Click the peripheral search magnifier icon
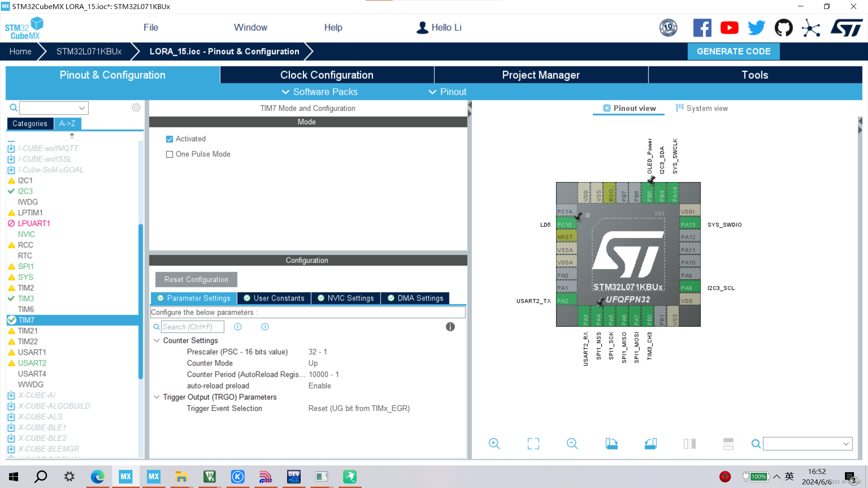This screenshot has height=488, width=868. 14,108
